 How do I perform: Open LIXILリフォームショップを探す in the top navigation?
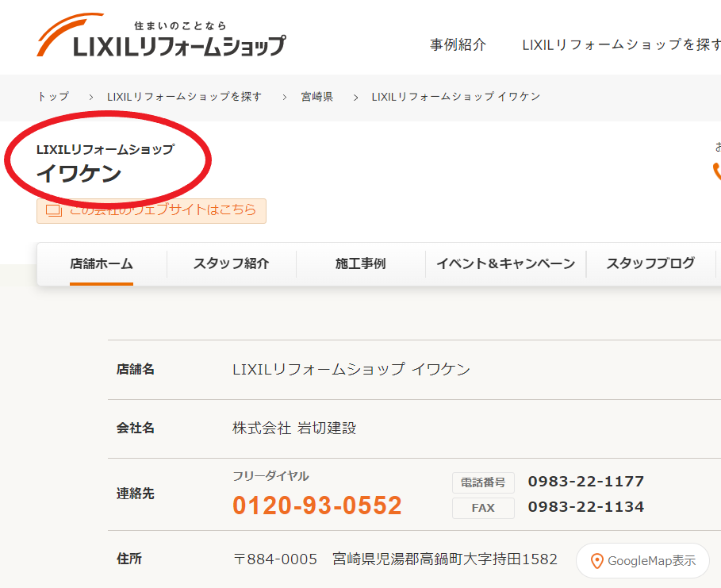point(620,45)
